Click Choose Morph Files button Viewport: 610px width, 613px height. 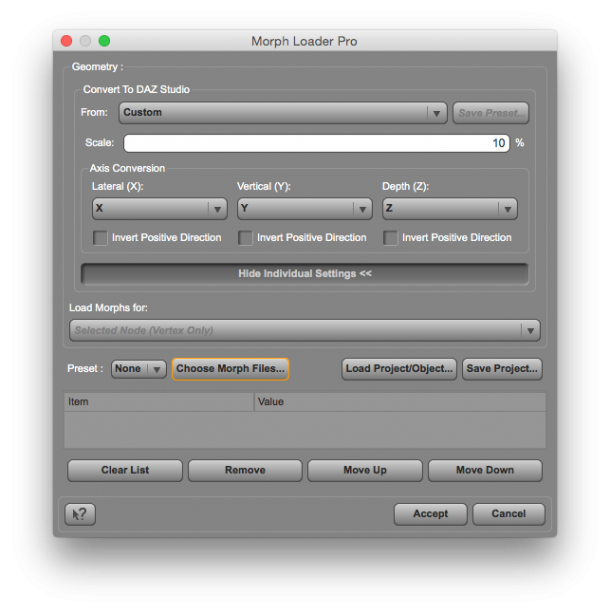[230, 369]
